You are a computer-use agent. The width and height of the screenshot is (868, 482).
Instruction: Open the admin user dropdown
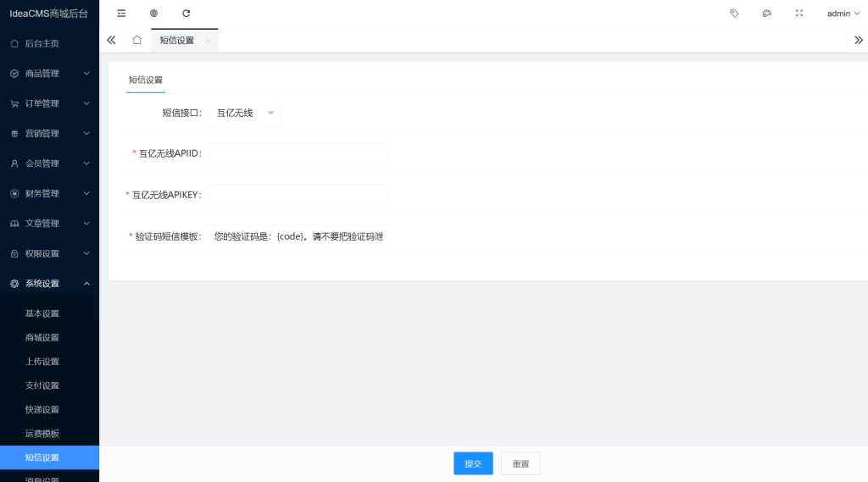click(843, 14)
